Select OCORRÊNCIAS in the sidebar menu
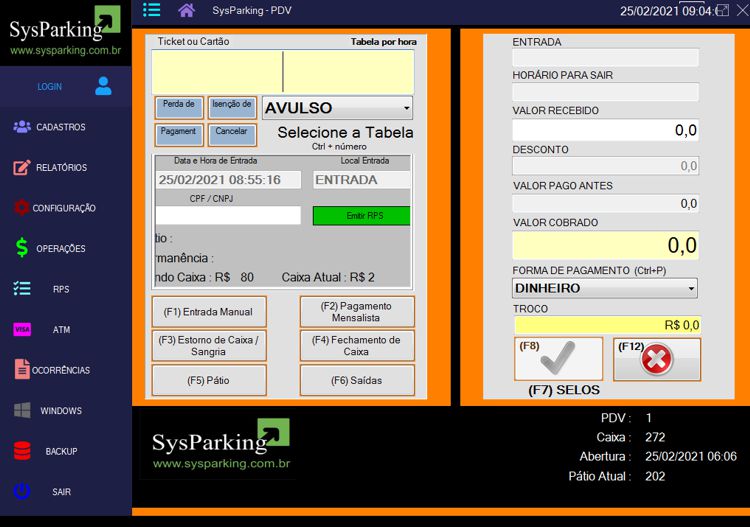The height and width of the screenshot is (527, 750). pos(61,370)
